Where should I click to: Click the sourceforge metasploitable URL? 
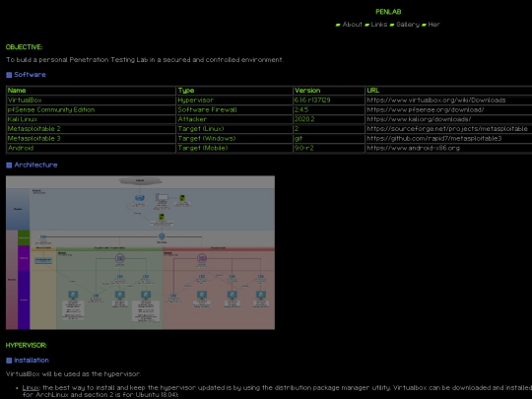point(447,129)
